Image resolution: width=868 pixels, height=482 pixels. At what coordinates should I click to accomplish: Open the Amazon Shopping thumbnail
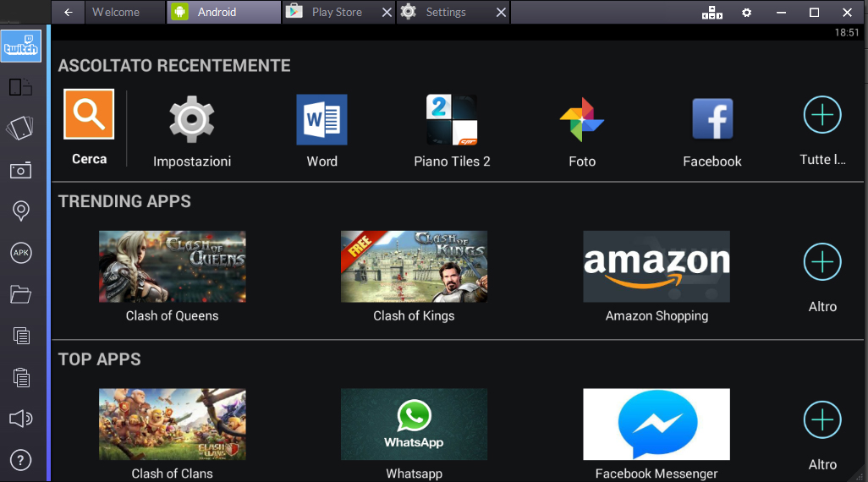point(656,266)
